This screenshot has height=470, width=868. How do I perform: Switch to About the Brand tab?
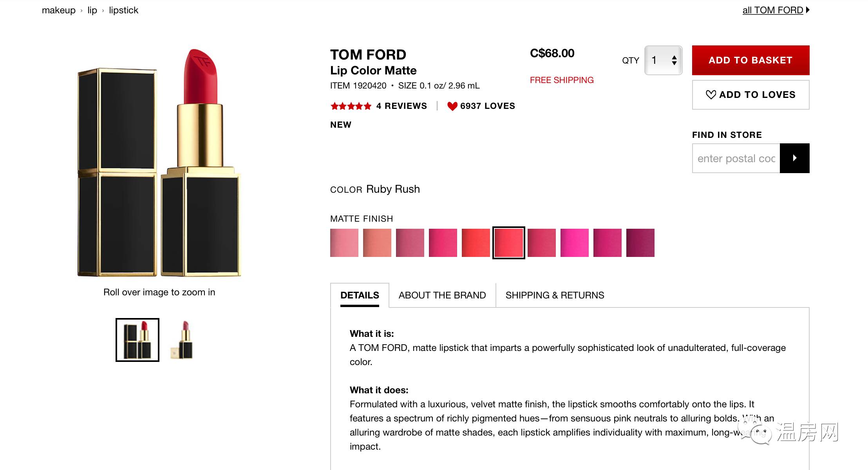(x=442, y=295)
